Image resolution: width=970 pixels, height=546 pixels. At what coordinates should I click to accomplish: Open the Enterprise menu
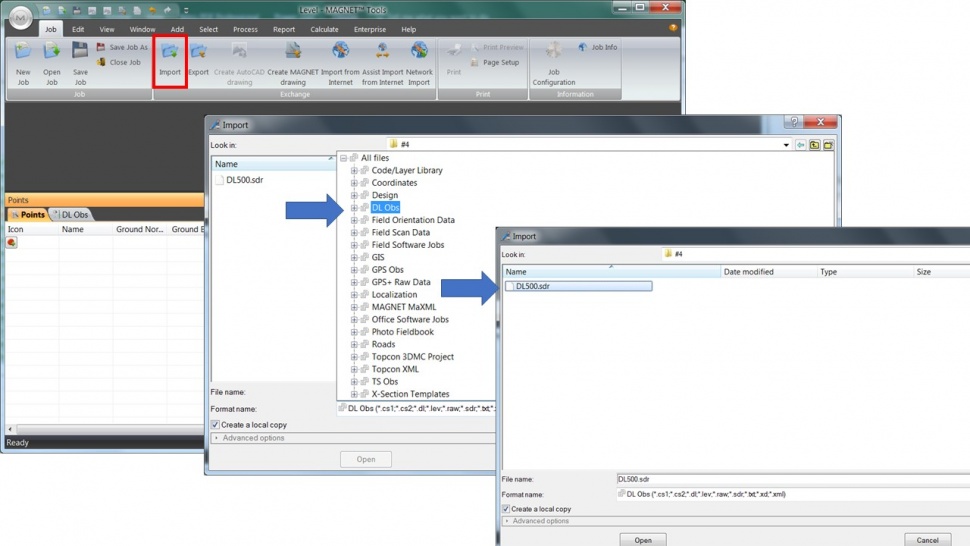[x=369, y=29]
